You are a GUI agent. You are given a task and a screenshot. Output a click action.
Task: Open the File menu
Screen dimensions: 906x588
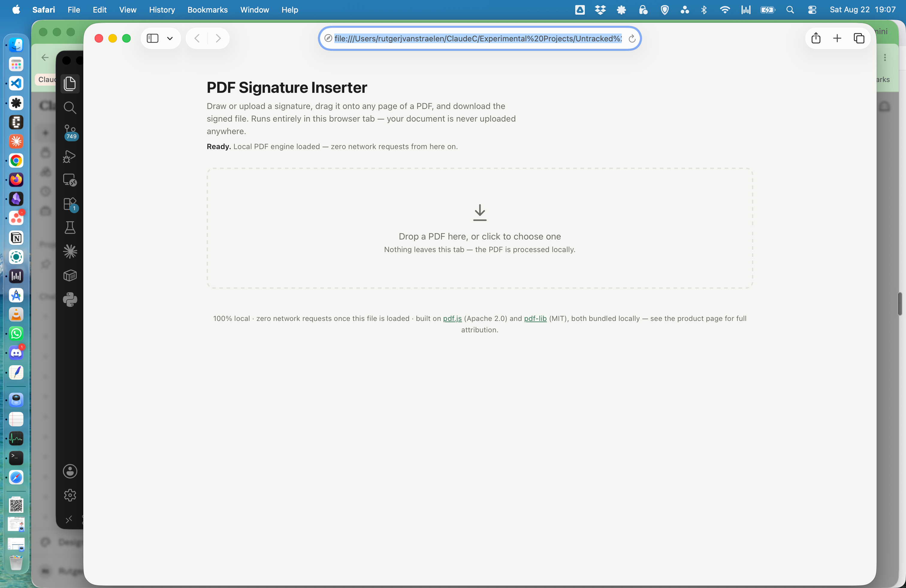(x=74, y=10)
